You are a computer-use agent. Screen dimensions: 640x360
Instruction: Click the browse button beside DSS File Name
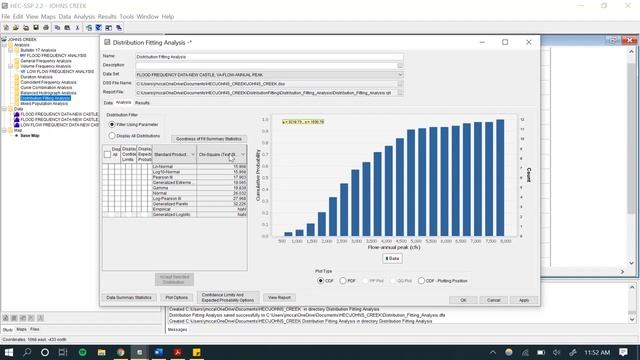400,84
